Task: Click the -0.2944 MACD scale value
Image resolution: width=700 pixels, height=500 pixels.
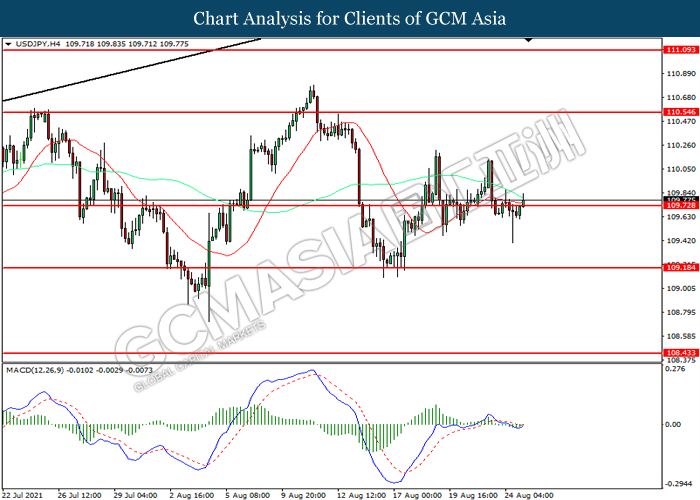Action: pos(679,484)
